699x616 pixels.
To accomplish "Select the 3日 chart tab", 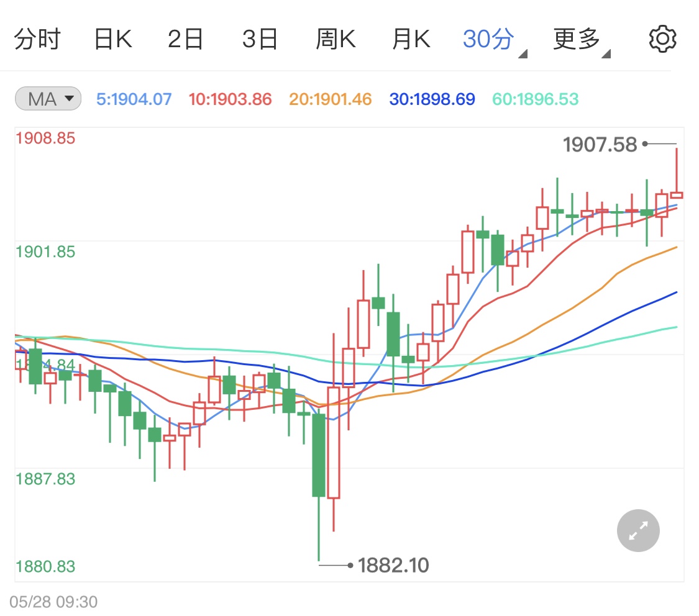I will (260, 39).
